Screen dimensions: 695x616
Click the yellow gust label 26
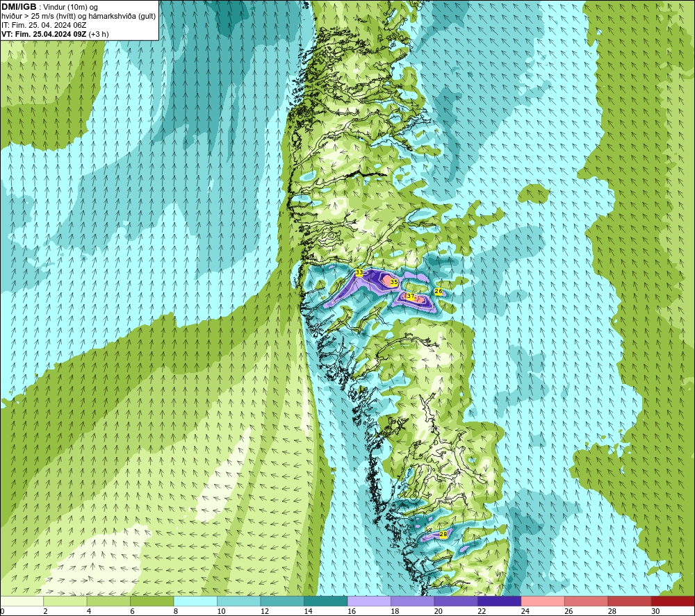point(439,292)
